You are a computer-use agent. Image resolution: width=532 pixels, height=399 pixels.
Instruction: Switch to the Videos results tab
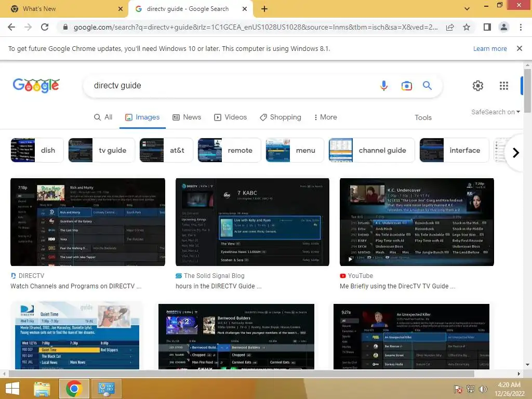coord(230,117)
